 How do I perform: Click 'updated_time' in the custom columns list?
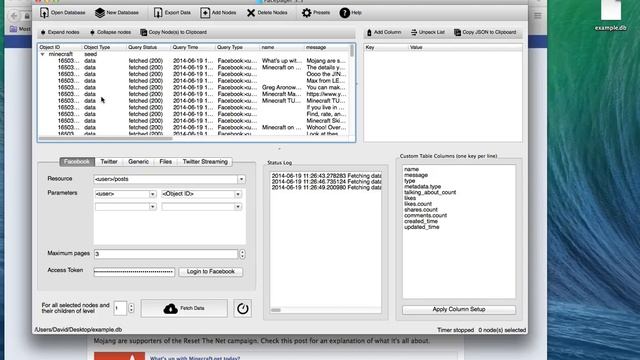pos(422,227)
